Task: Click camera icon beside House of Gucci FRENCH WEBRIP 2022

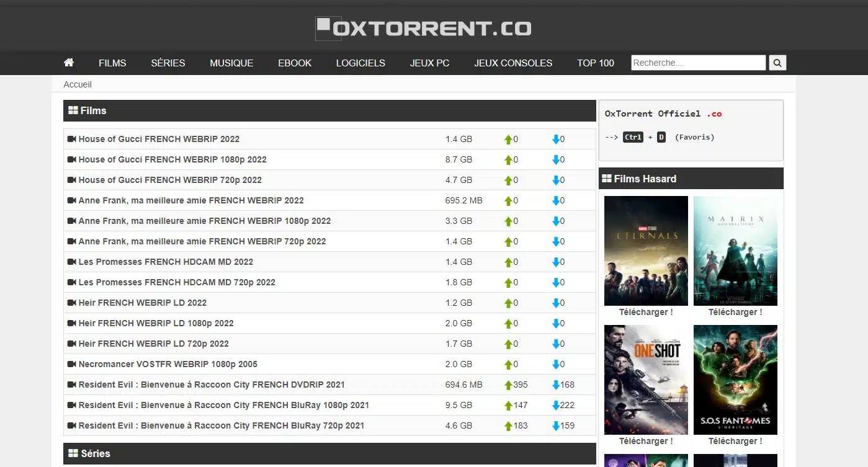Action: tap(71, 139)
